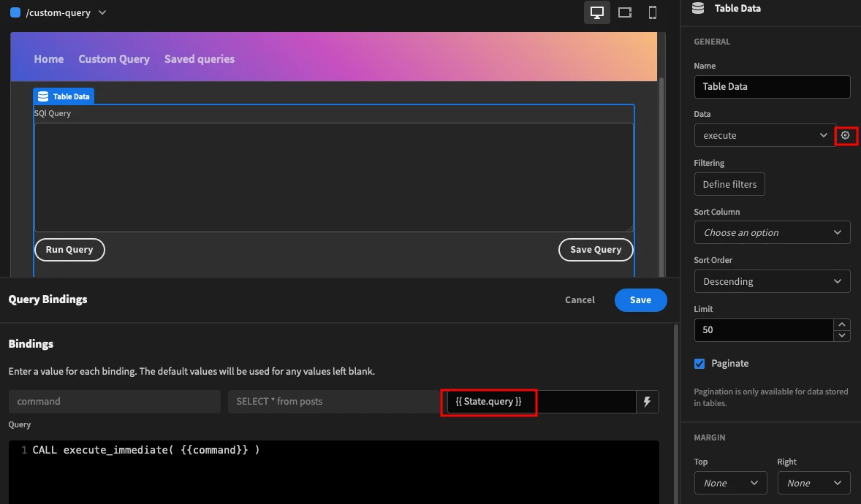Click the MARGIN section label
Screen dimensions: 861x504
(x=710, y=438)
